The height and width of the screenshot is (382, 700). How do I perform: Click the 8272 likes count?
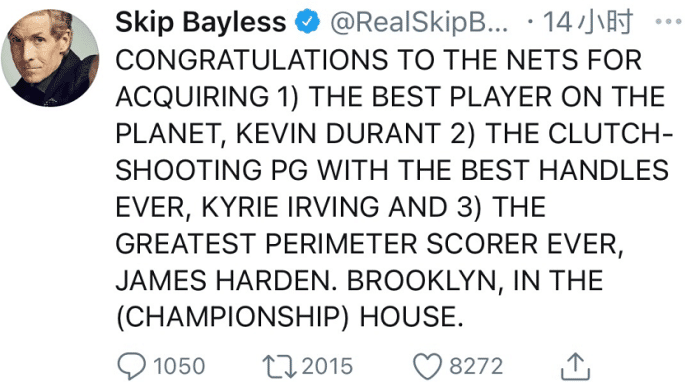(x=476, y=366)
